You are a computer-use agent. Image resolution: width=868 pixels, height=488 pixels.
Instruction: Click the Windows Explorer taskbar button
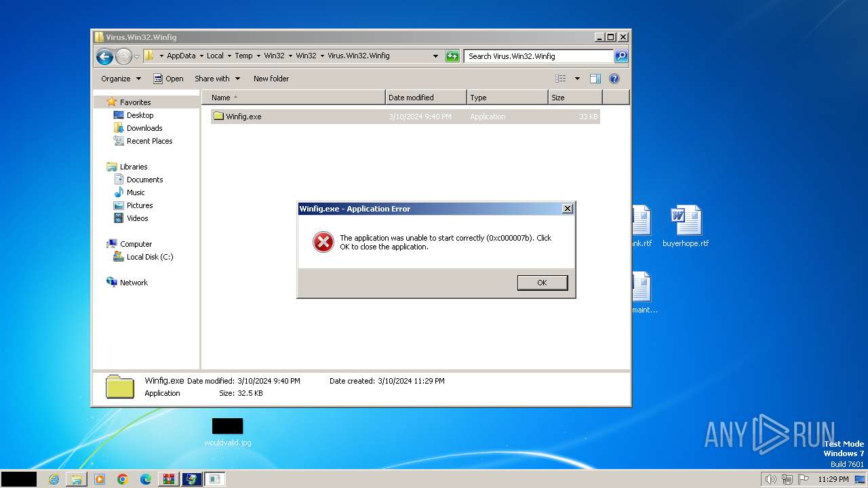pyautogui.click(x=77, y=479)
